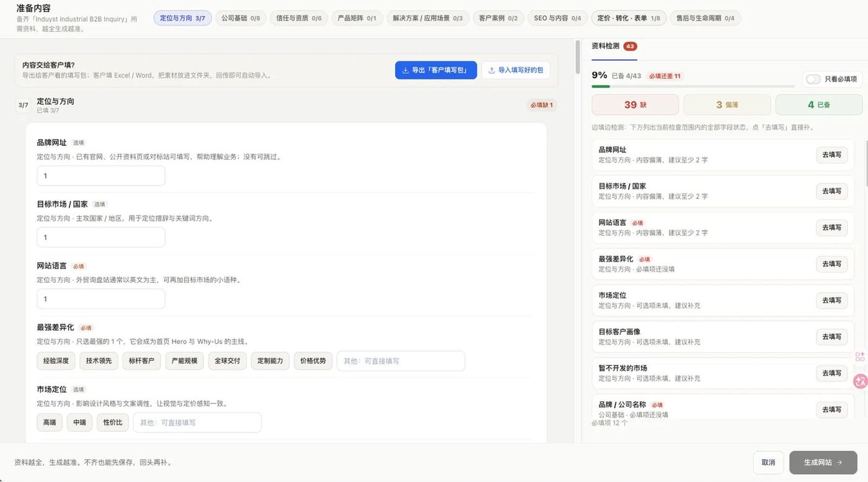Click the 必填缺 1 badge

point(541,105)
